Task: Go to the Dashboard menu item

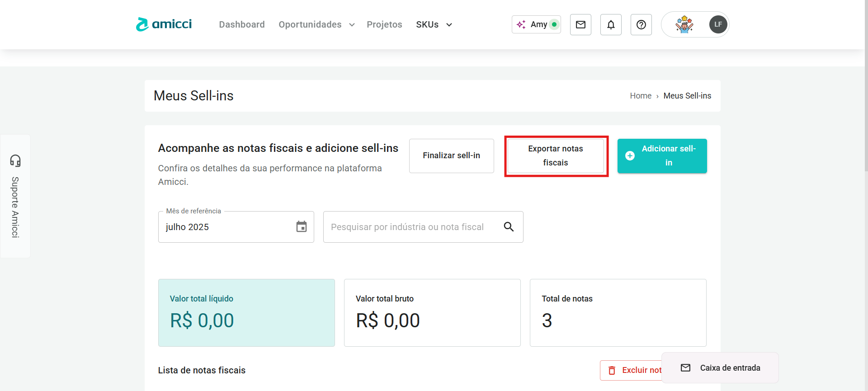Action: (x=242, y=24)
